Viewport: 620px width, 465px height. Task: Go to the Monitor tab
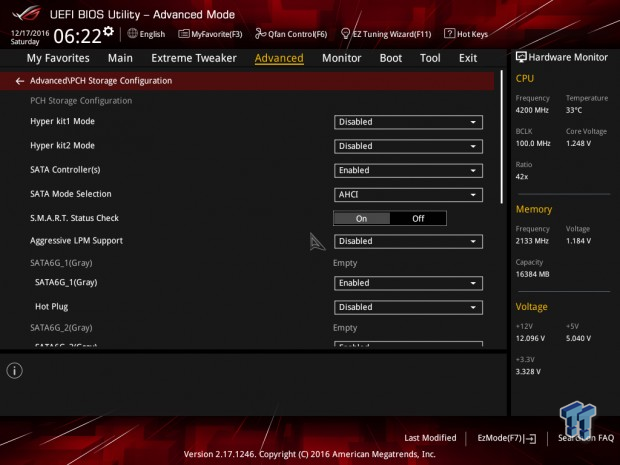[x=342, y=58]
